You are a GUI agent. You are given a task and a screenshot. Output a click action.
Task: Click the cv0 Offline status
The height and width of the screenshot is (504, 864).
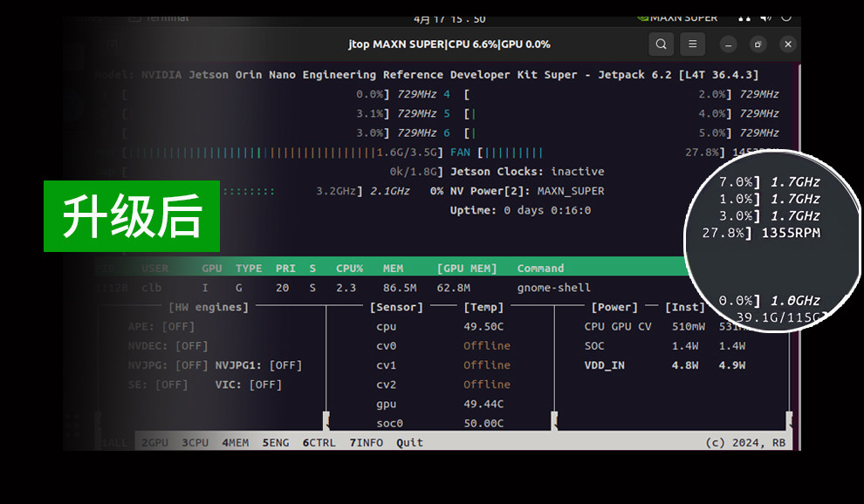(x=487, y=346)
